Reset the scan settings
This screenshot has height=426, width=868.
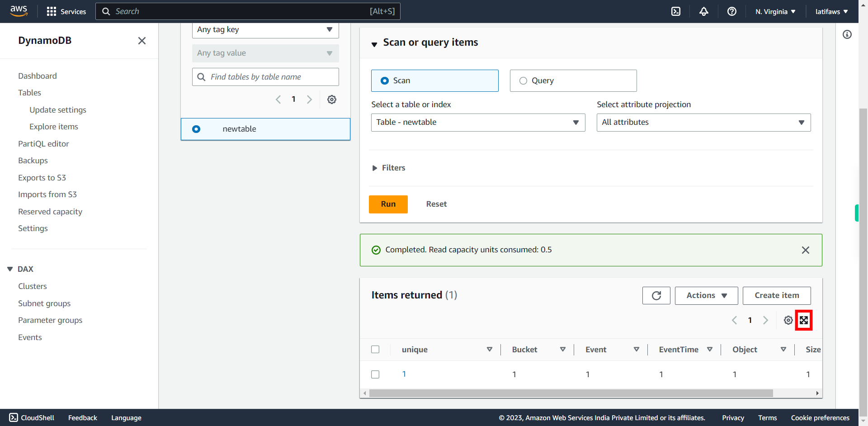[x=436, y=204]
